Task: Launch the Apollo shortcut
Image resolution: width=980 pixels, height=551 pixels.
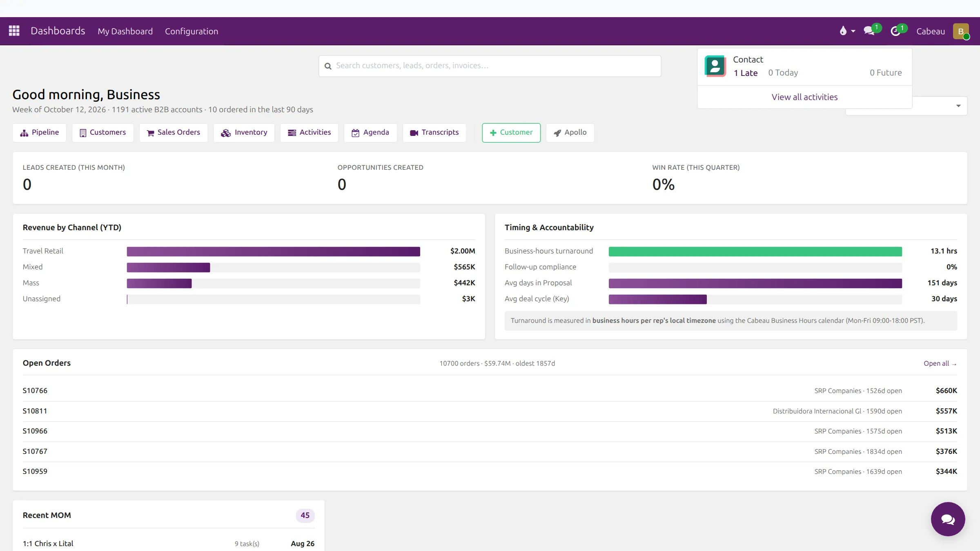Action: pyautogui.click(x=570, y=133)
